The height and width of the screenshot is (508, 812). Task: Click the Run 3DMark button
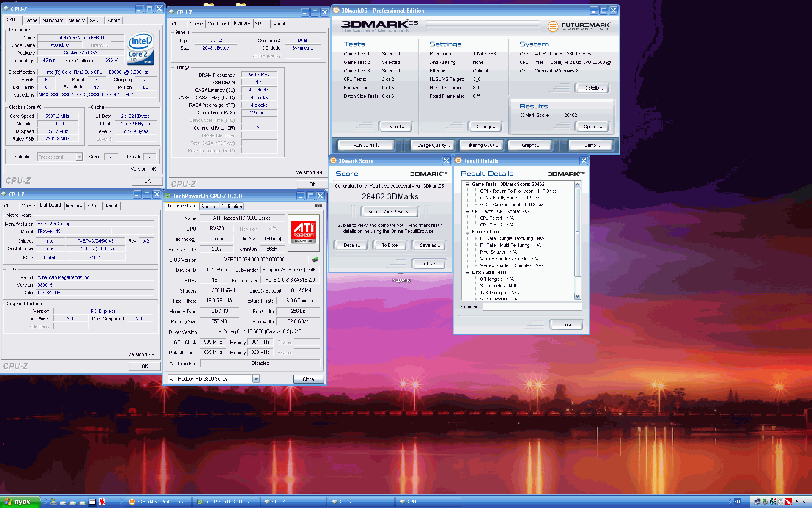pyautogui.click(x=366, y=145)
